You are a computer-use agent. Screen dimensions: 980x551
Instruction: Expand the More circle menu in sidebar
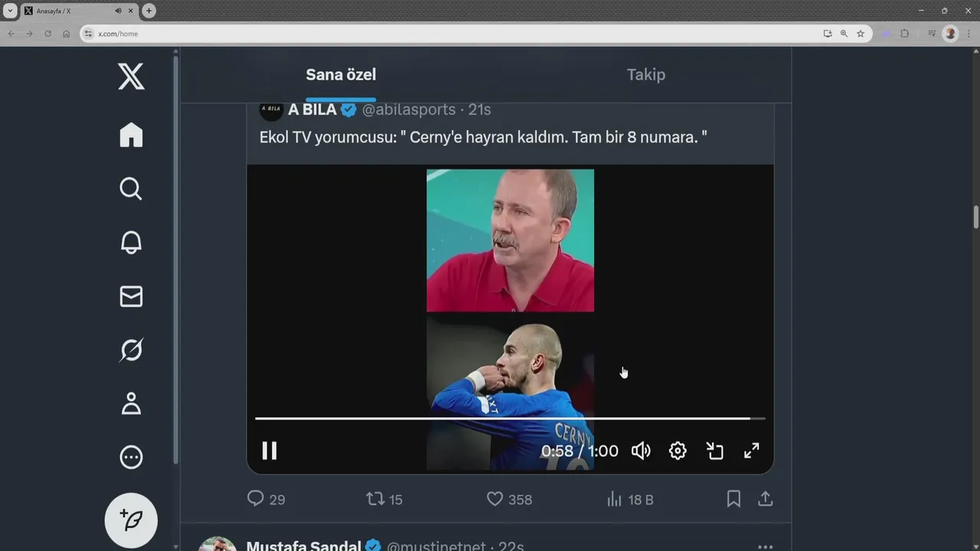[131, 457]
